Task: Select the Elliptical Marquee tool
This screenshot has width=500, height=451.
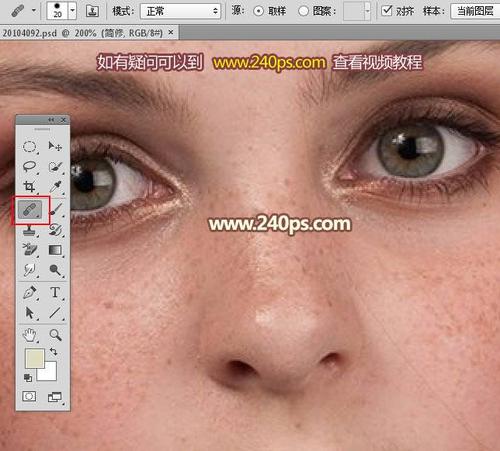Action: (29, 147)
